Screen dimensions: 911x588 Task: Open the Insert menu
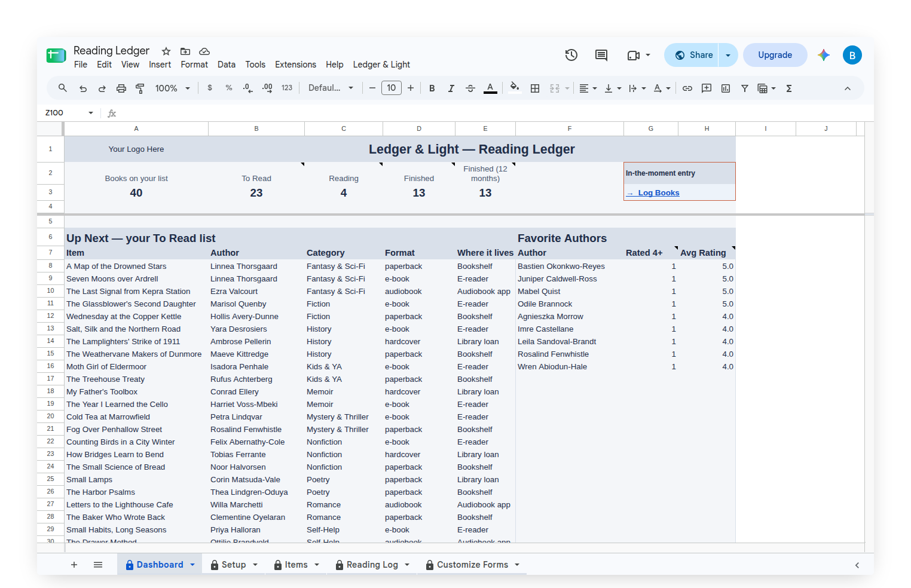[160, 65]
